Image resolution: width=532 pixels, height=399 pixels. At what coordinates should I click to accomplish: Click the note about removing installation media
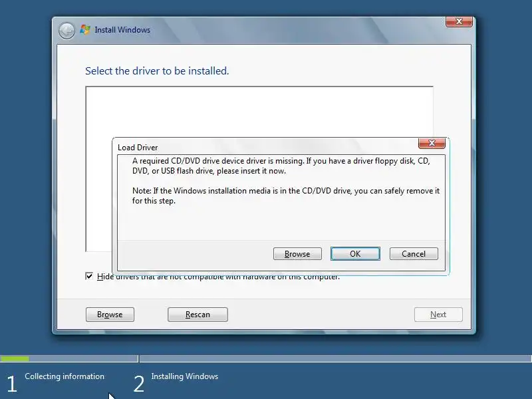point(286,196)
